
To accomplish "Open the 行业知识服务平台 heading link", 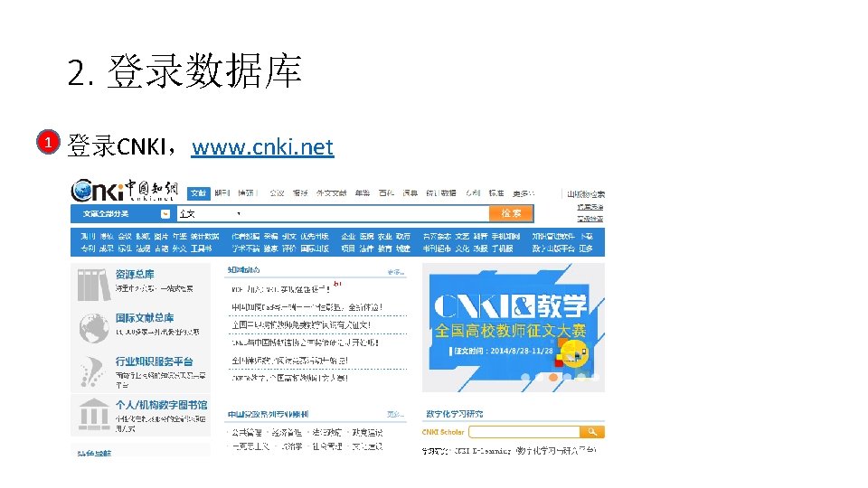I will pos(154,361).
